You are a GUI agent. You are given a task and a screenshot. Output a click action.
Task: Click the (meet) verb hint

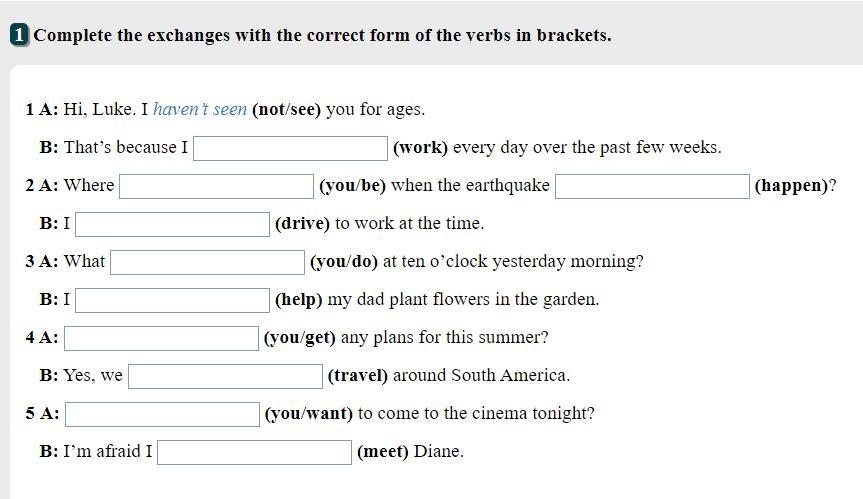coord(382,452)
